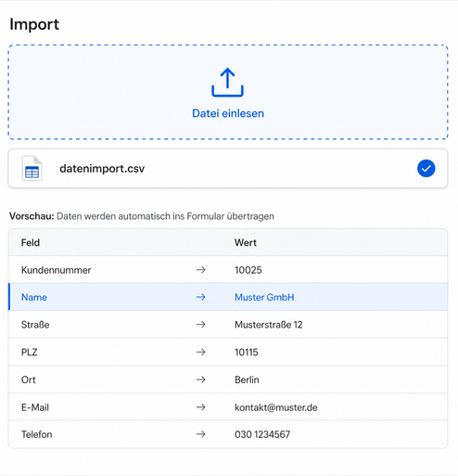Click the 'Wert' column header

[246, 242]
